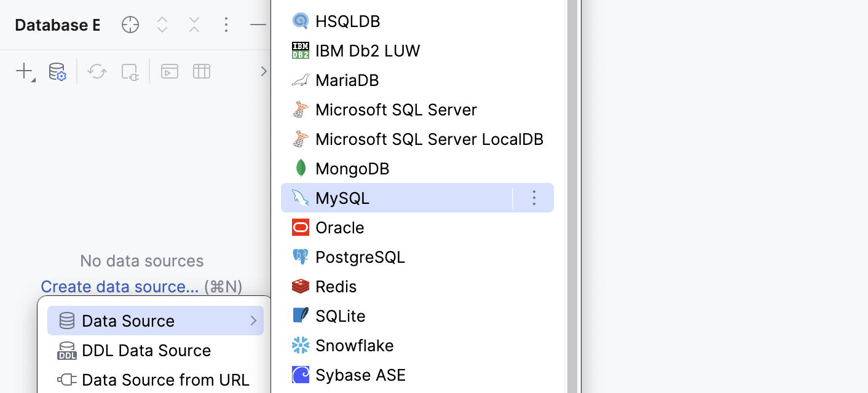Select Data Source from URL option
This screenshot has height=393, width=868.
point(166,379)
